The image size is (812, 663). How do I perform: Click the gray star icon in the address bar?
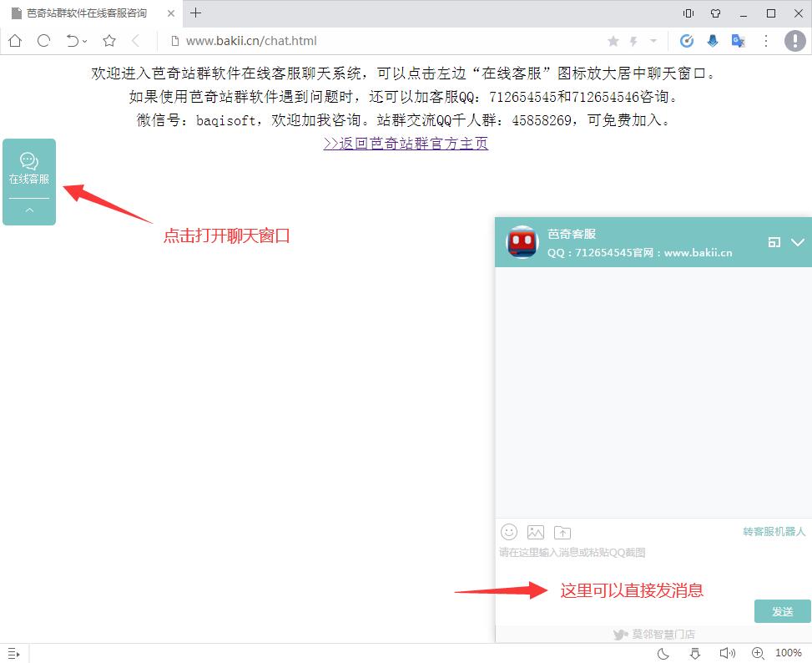point(613,41)
